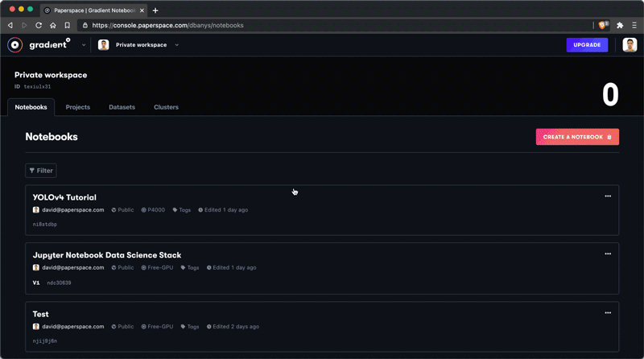Open the browser extensions puzzle icon

[620, 26]
